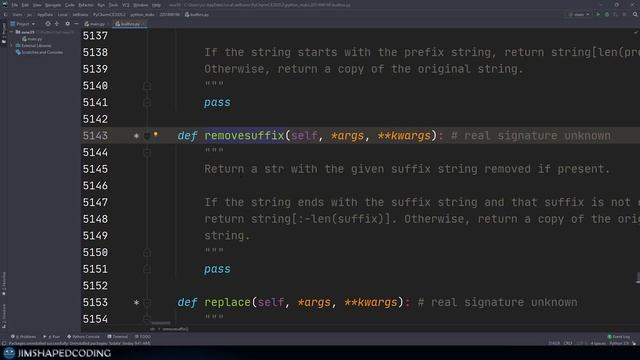640x360 pixels.
Task: Open the Tools menu
Action: coord(113,5)
